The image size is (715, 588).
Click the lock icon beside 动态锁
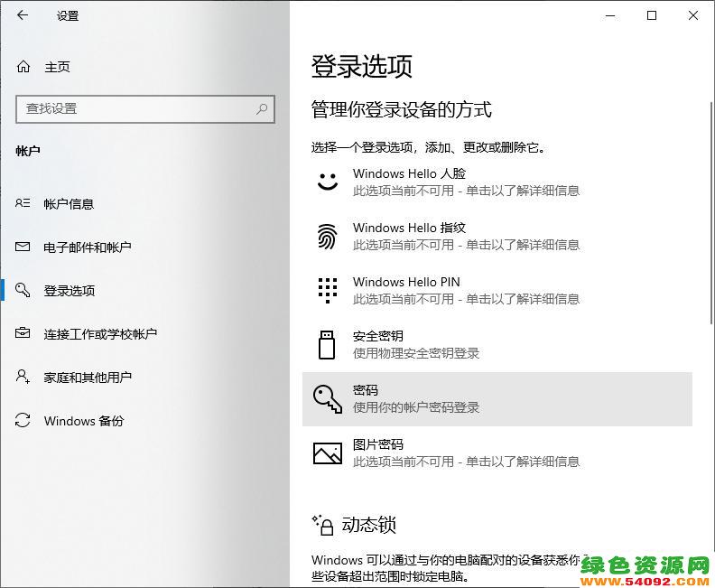click(323, 525)
